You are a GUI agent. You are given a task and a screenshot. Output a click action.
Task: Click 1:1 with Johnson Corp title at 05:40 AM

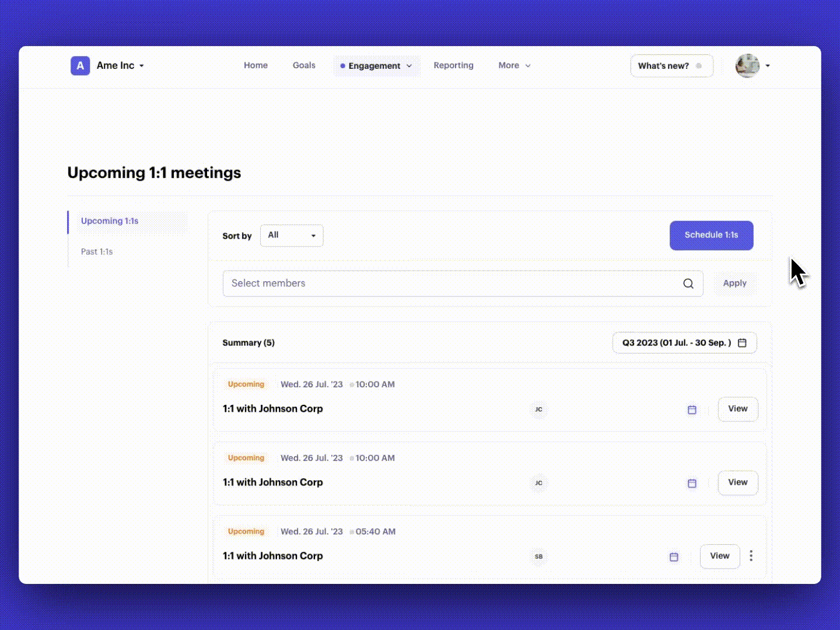272,556
